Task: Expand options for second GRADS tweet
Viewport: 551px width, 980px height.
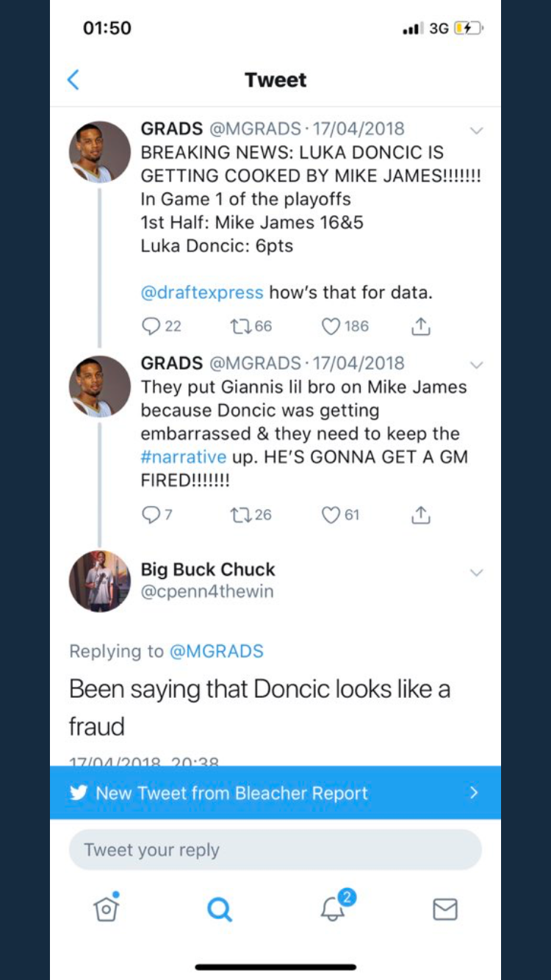Action: coord(477,365)
